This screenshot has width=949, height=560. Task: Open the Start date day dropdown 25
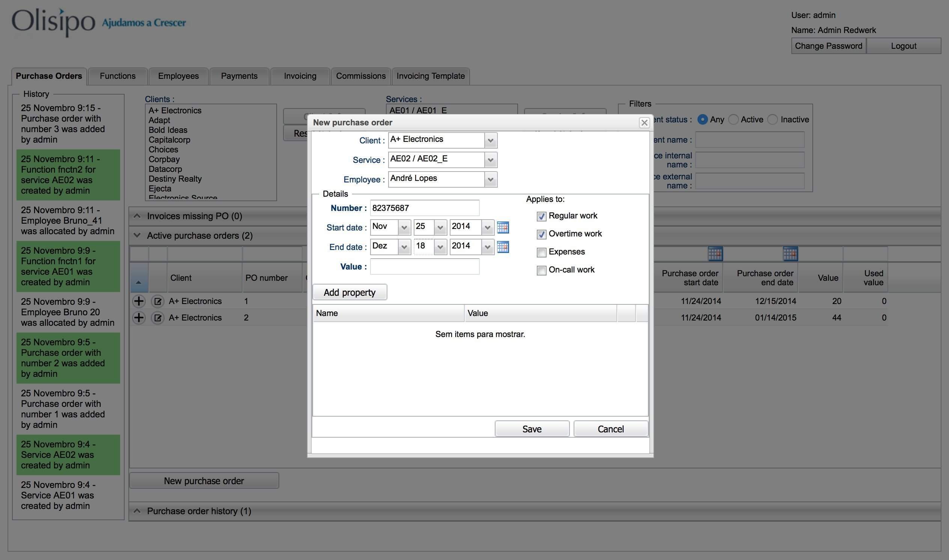pos(440,227)
